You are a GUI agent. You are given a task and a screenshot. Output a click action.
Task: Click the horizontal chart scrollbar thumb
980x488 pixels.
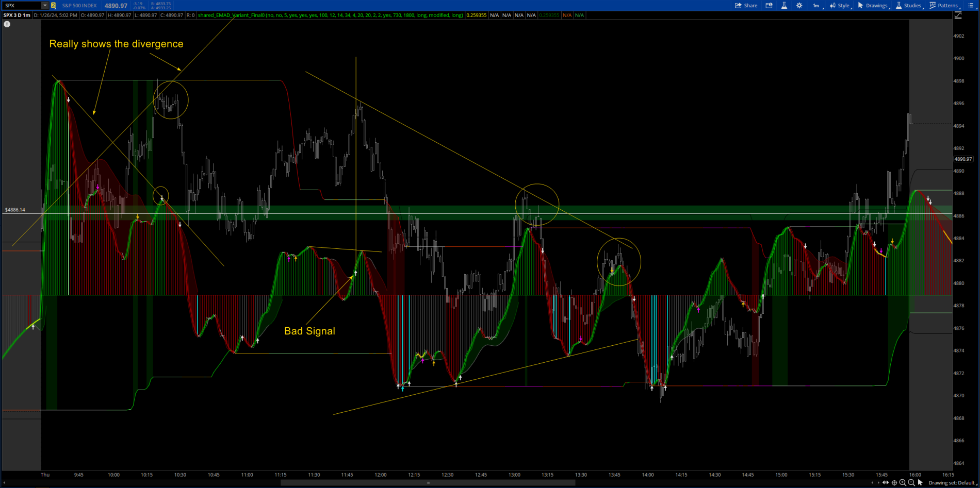pos(428,483)
